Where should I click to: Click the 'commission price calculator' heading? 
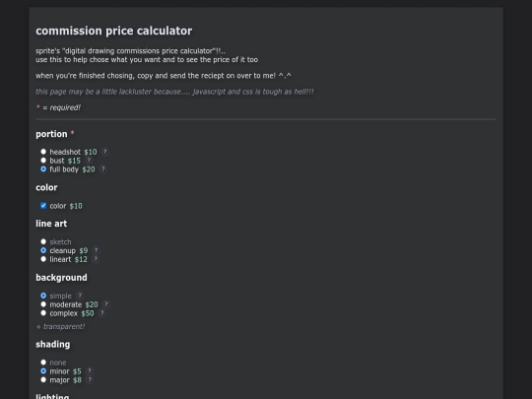[x=114, y=31]
